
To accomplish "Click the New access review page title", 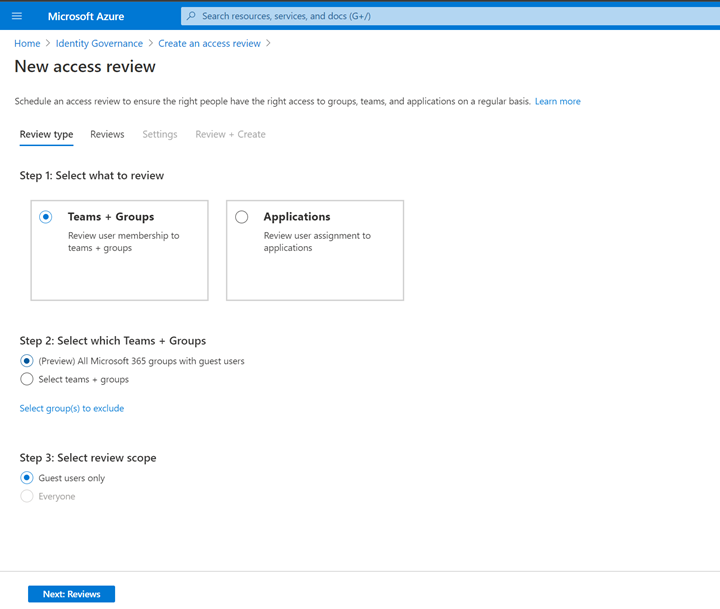I will (85, 67).
